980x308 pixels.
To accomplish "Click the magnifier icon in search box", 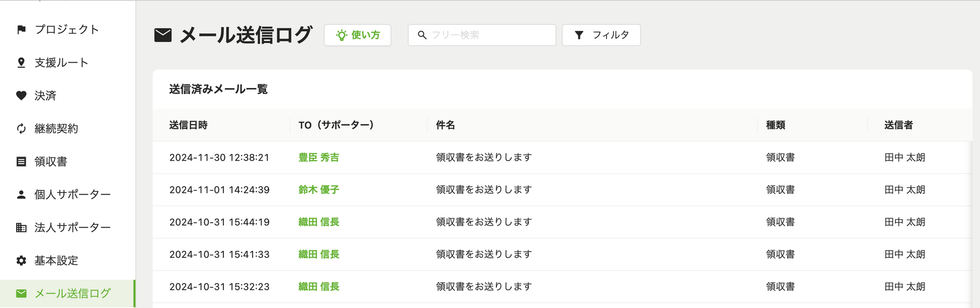I will (x=422, y=35).
